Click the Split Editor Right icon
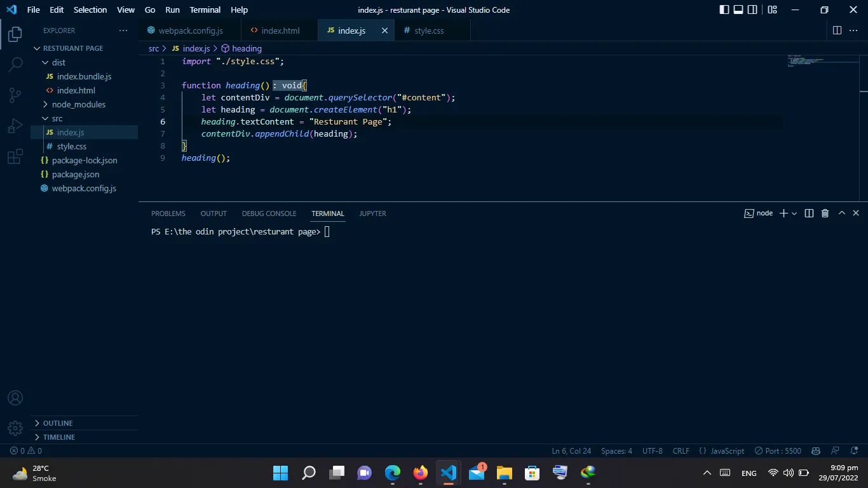 point(837,30)
